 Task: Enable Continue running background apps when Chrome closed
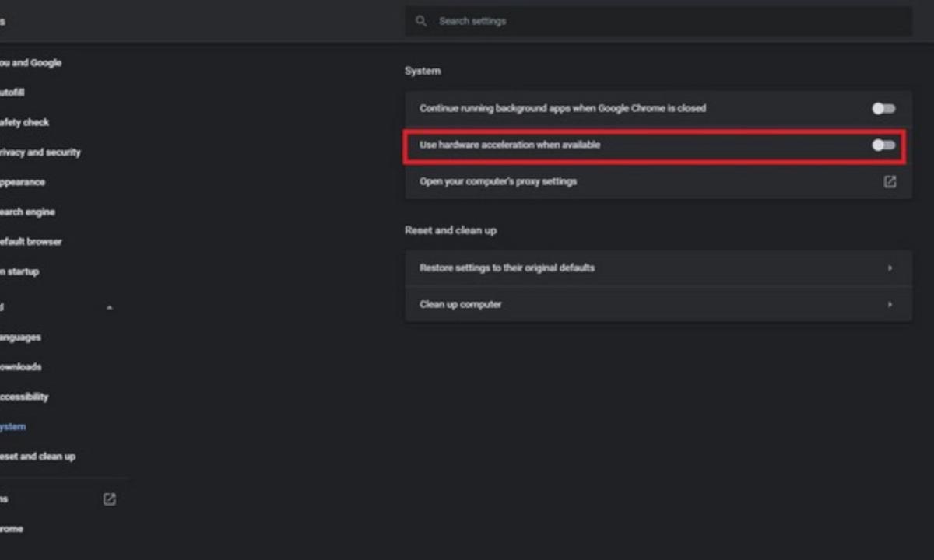pos(883,108)
